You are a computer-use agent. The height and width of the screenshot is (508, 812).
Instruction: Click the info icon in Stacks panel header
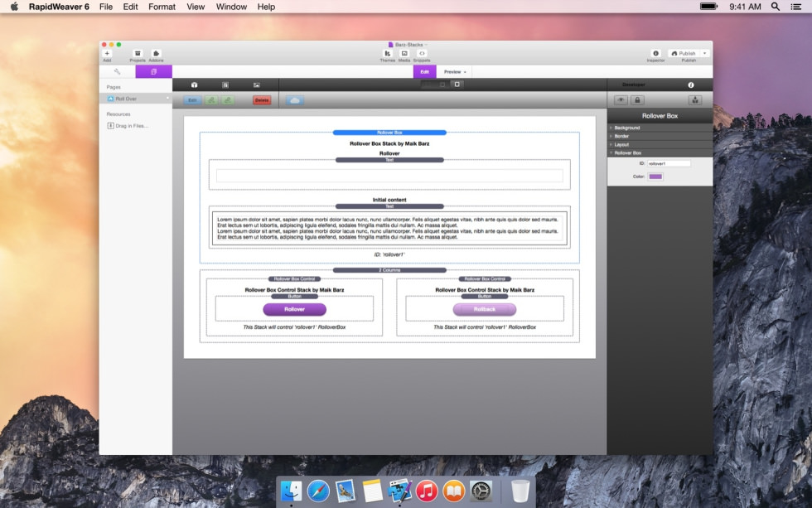(691, 85)
